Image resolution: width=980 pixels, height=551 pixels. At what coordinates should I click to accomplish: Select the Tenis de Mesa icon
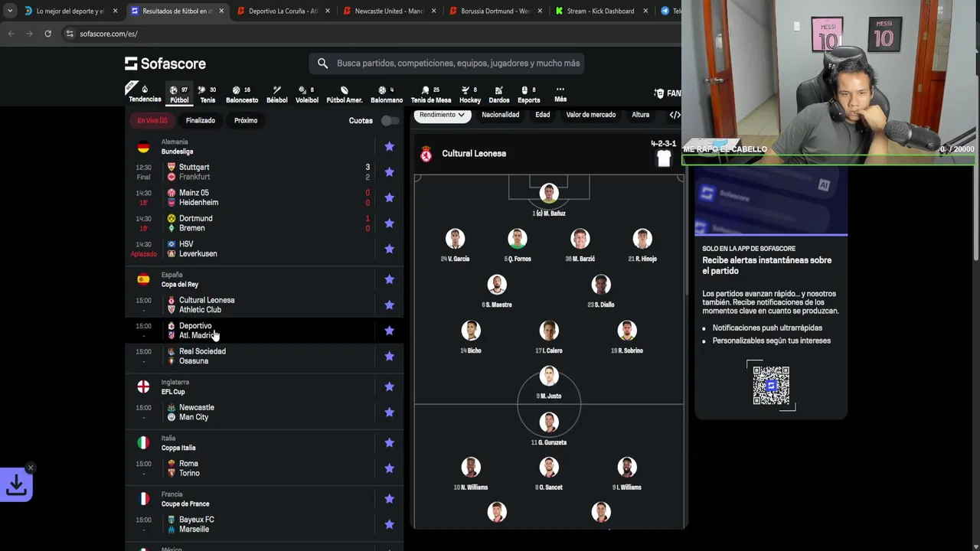(x=430, y=94)
